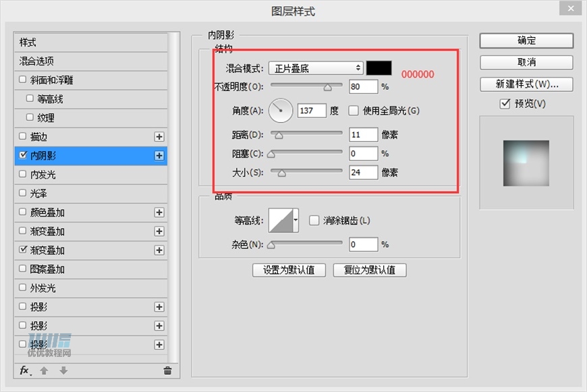Screen dimensions: 587x392
Task: Toggle the 斜面和浮雕 checkbox
Action: (22, 80)
